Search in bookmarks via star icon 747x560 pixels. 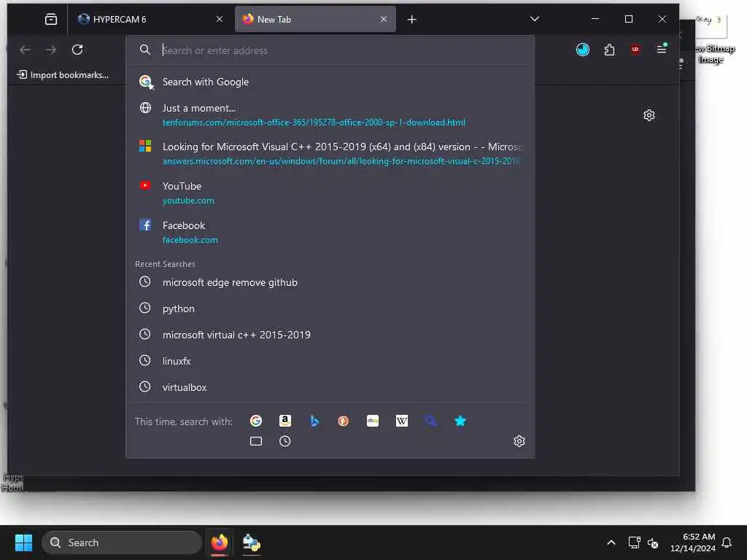click(x=460, y=421)
